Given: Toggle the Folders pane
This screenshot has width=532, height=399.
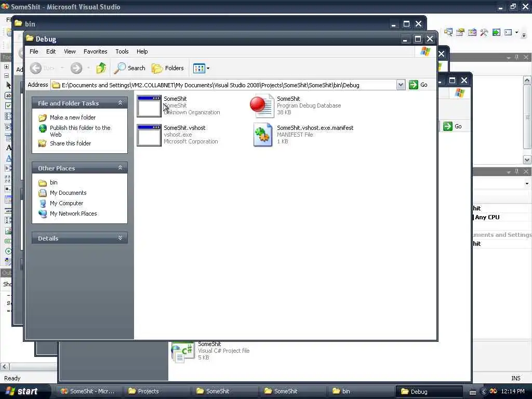Looking at the screenshot, I should [168, 68].
